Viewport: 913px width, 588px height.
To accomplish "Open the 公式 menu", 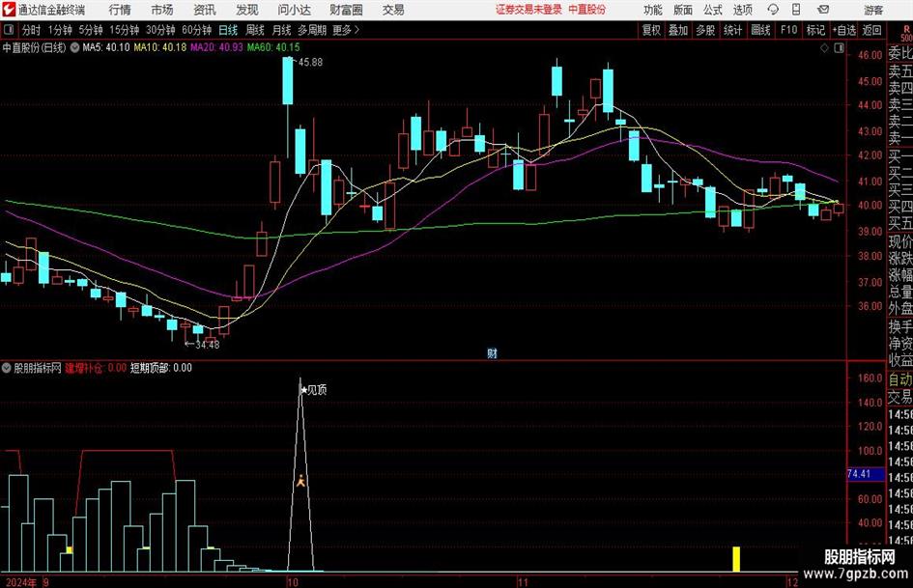I will pos(713,10).
